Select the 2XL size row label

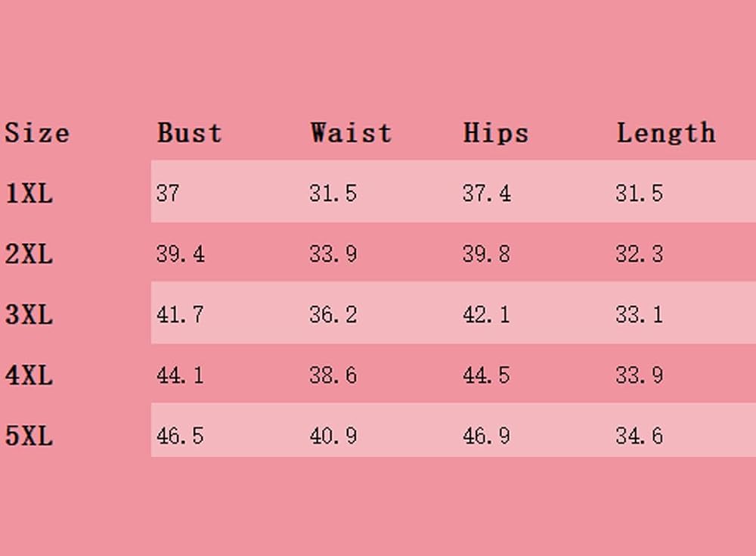pyautogui.click(x=29, y=254)
